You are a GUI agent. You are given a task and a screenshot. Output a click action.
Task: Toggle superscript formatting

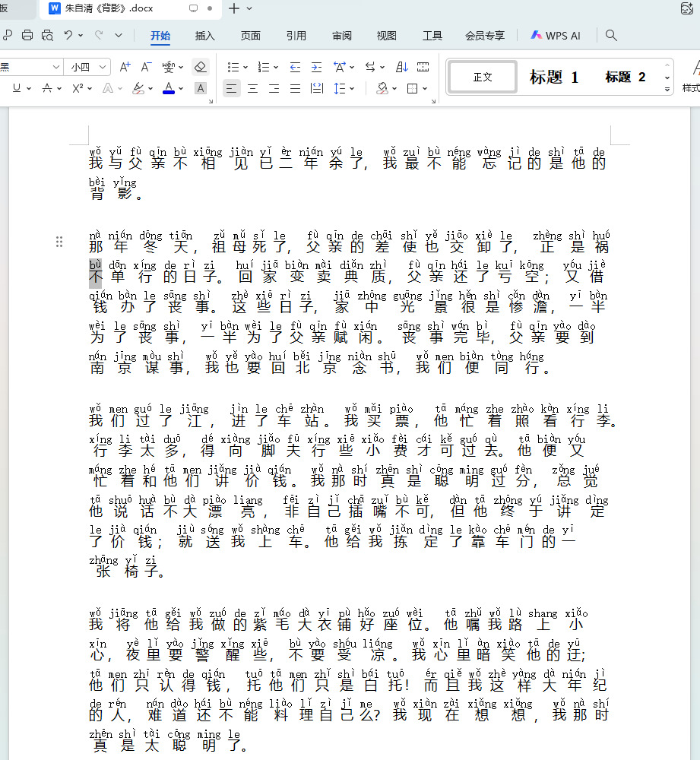(x=78, y=88)
